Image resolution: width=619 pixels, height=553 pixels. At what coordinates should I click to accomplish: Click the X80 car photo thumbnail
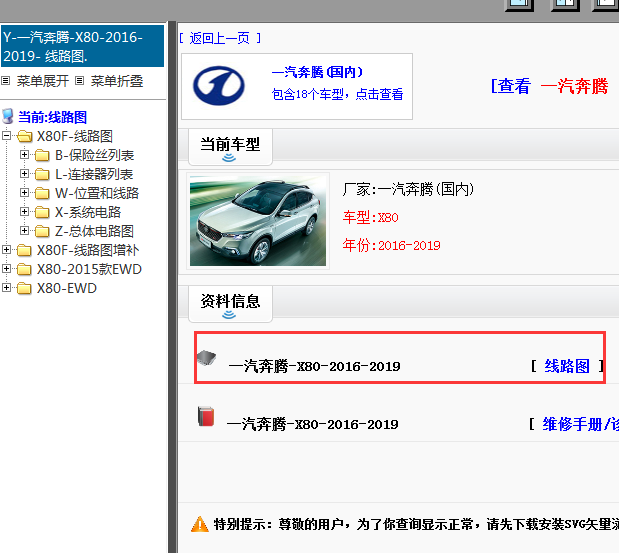(x=258, y=221)
